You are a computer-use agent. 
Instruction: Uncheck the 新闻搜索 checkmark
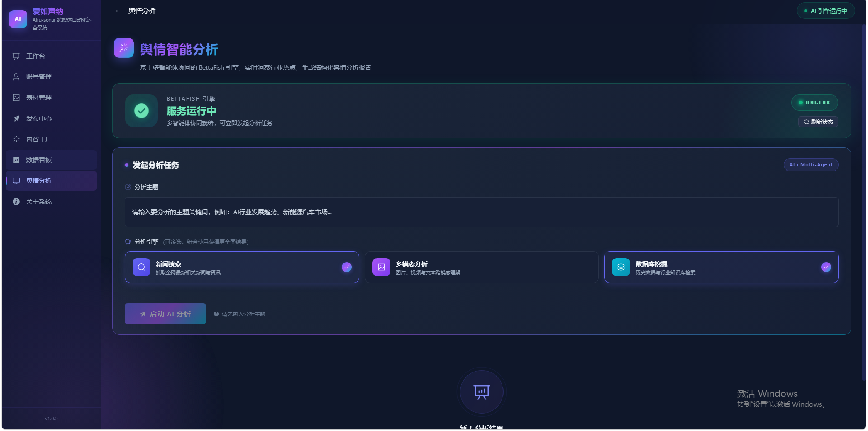click(346, 267)
